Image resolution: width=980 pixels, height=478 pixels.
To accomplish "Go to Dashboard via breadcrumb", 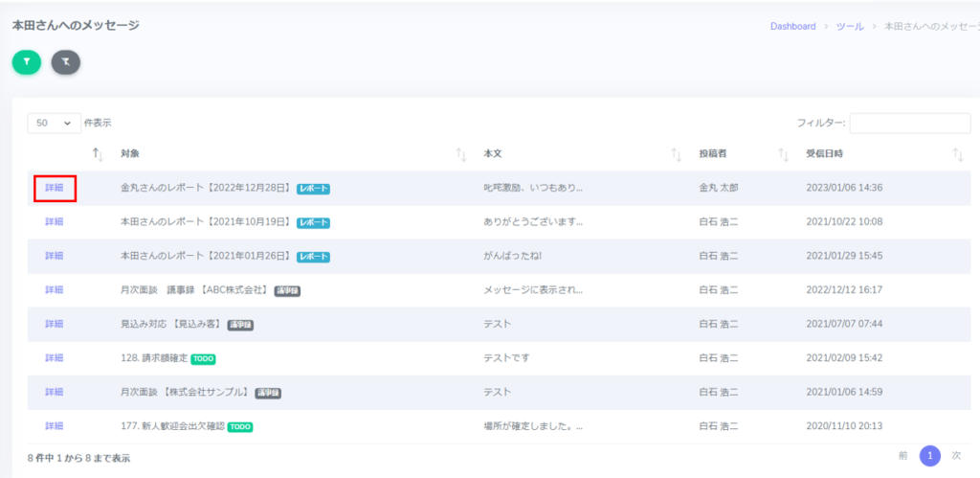I will [x=792, y=26].
